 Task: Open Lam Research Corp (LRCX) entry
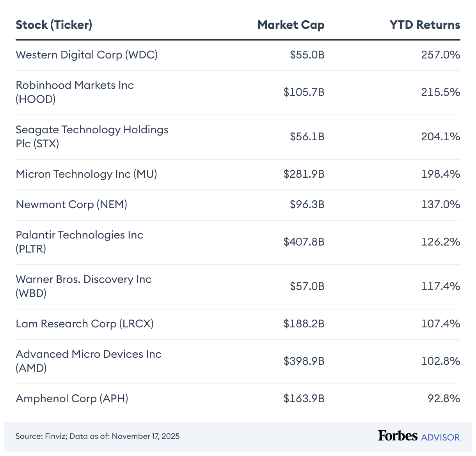pos(85,324)
